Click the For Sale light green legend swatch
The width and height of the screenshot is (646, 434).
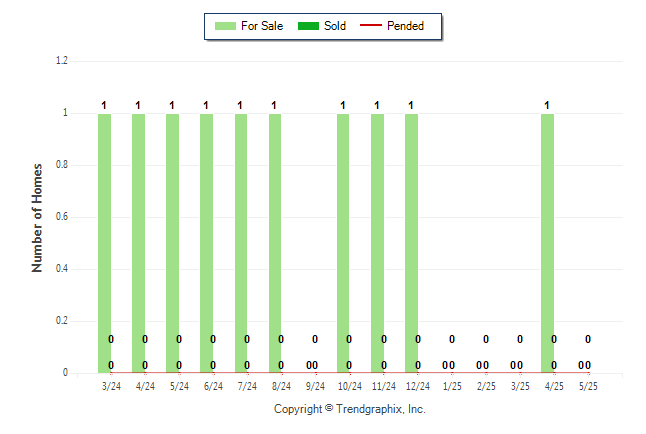point(225,26)
